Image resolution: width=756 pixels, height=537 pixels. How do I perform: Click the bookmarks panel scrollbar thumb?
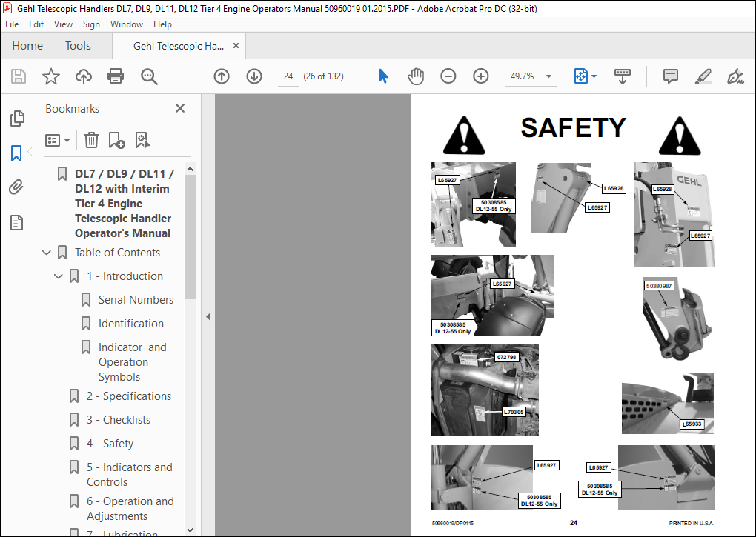(190, 236)
